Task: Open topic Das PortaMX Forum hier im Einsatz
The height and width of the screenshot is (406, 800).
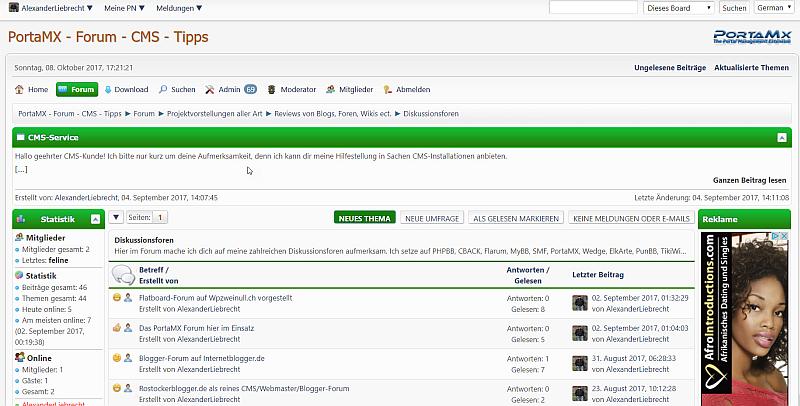Action: 196,328
